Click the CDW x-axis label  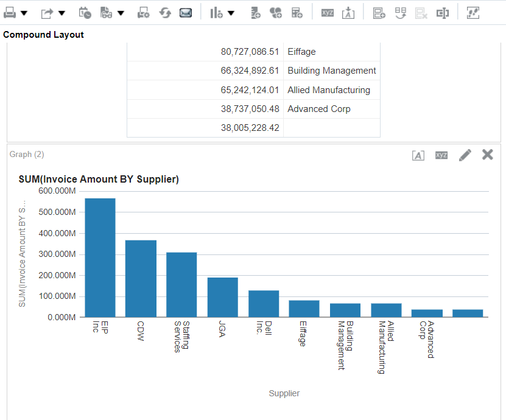click(x=141, y=331)
